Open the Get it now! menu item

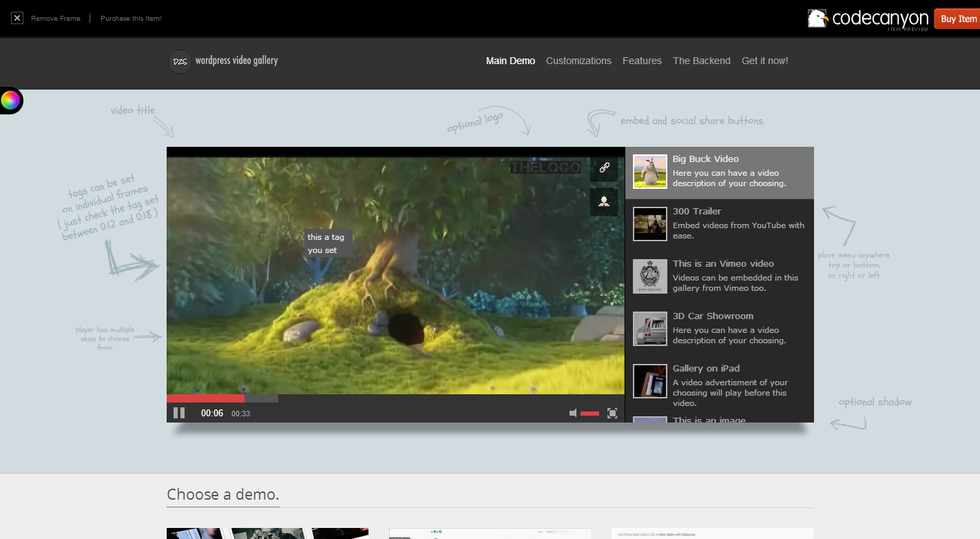[x=765, y=61]
